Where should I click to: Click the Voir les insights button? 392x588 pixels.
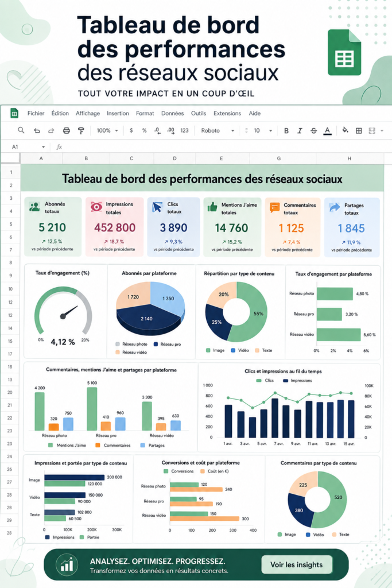pos(296,564)
